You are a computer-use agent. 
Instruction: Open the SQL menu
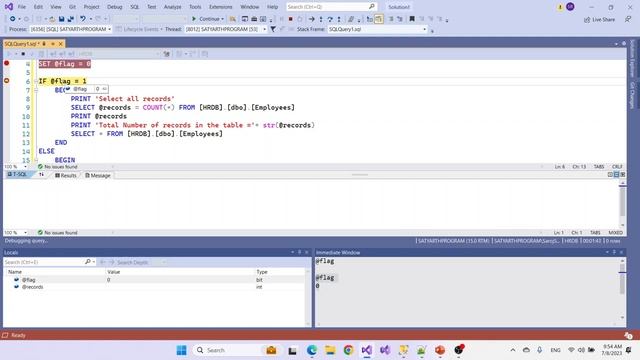pyautogui.click(x=135, y=7)
